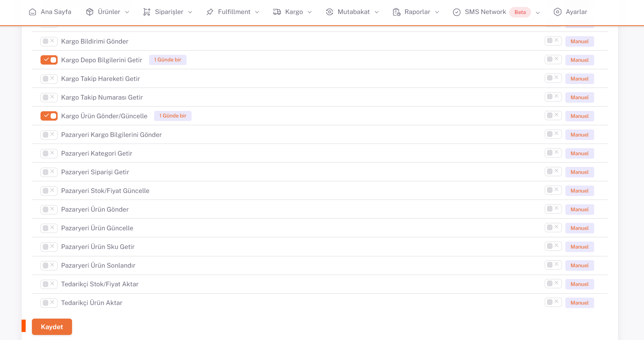The height and width of the screenshot is (340, 644).
Task: Save settings with the Kaydet button
Action: [52, 327]
